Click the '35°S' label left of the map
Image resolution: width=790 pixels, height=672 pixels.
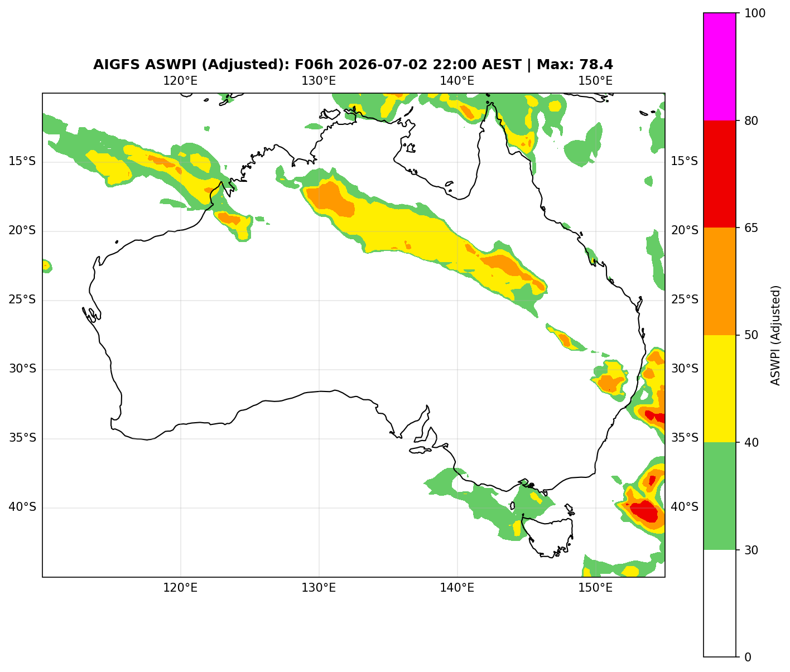point(22,438)
